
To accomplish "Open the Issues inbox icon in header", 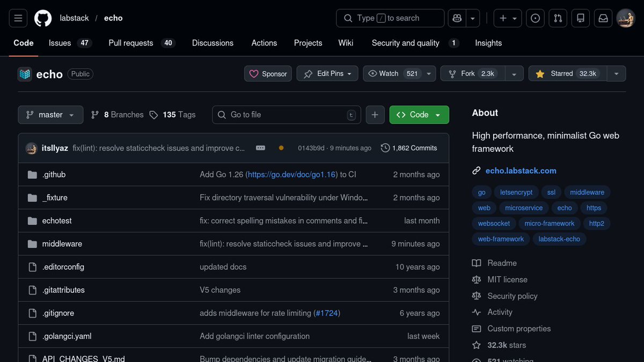I will [535, 18].
